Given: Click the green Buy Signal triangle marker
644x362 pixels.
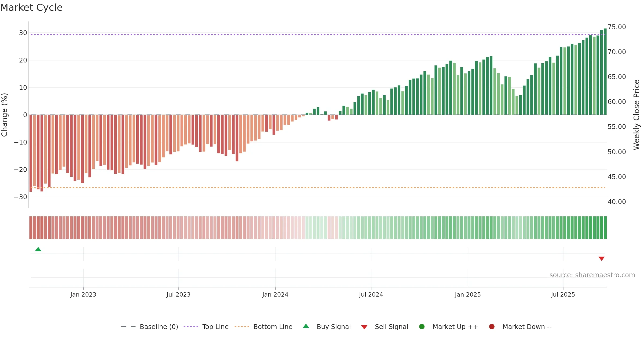Looking at the screenshot, I should pos(38,249).
